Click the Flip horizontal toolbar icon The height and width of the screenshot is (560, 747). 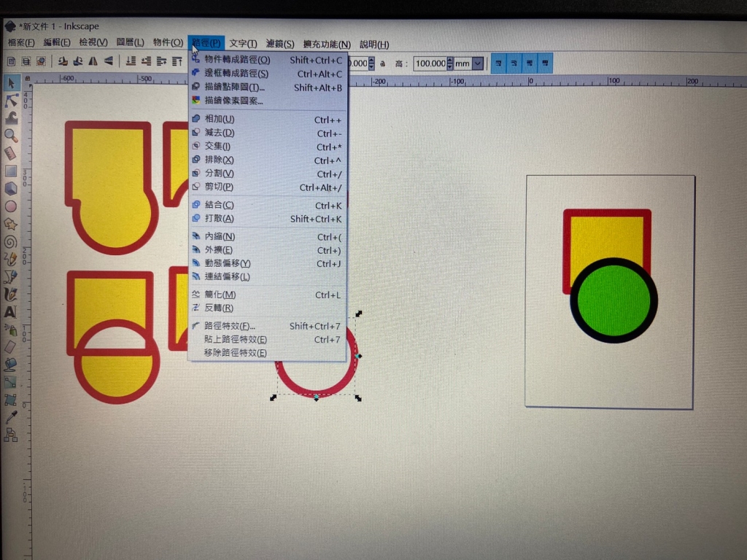[x=93, y=62]
